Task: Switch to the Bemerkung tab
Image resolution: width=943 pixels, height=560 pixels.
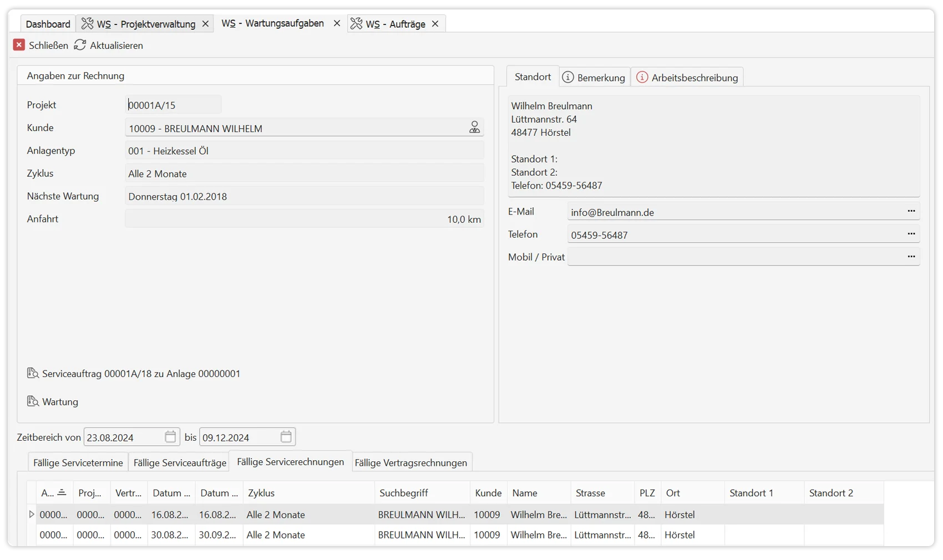Action: point(594,78)
